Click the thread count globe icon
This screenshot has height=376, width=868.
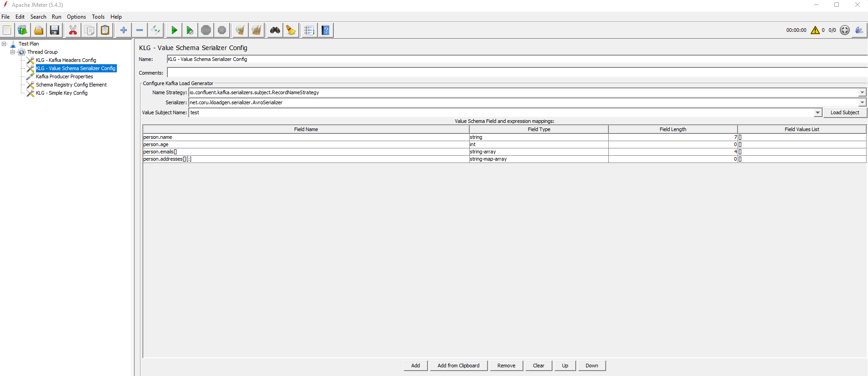(845, 30)
